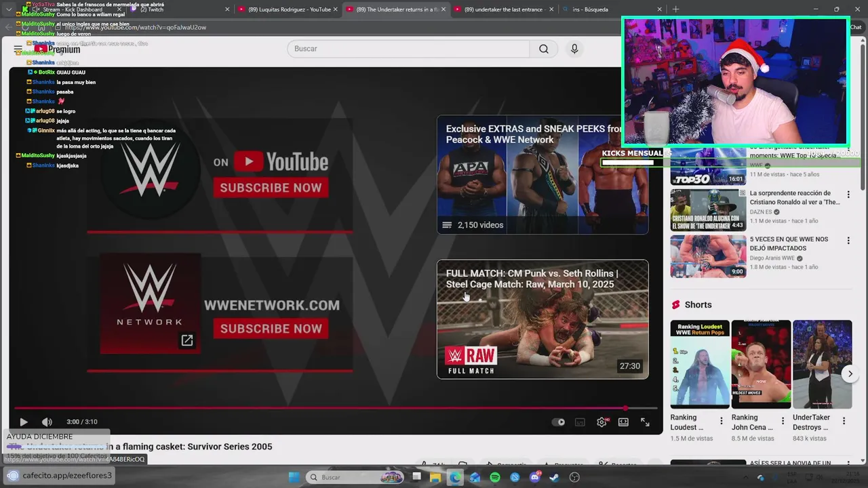Image resolution: width=868 pixels, height=488 pixels.
Task: Click the TOP30 video thumbnail
Action: pyautogui.click(x=708, y=166)
